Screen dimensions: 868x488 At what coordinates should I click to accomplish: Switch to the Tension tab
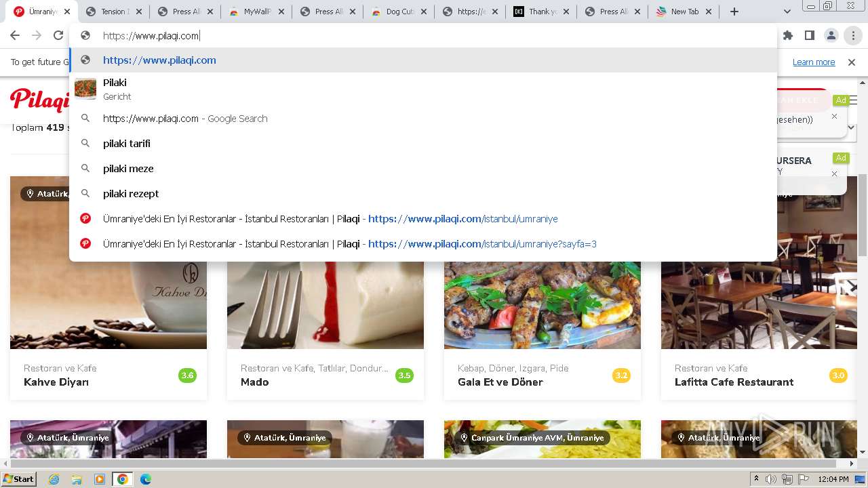113,12
